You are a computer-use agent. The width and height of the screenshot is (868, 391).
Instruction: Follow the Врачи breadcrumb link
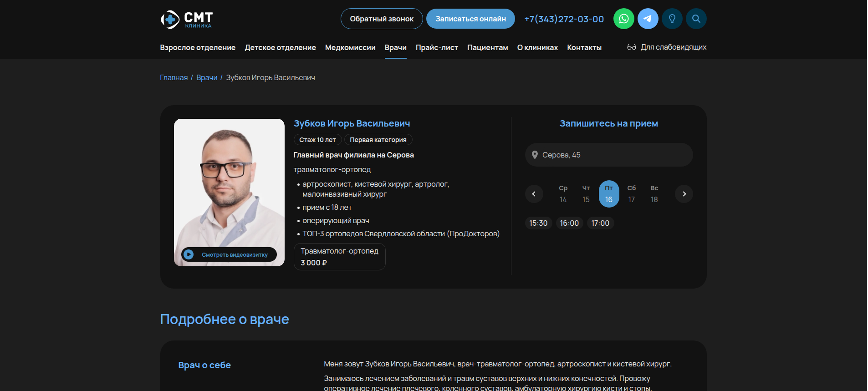(207, 78)
